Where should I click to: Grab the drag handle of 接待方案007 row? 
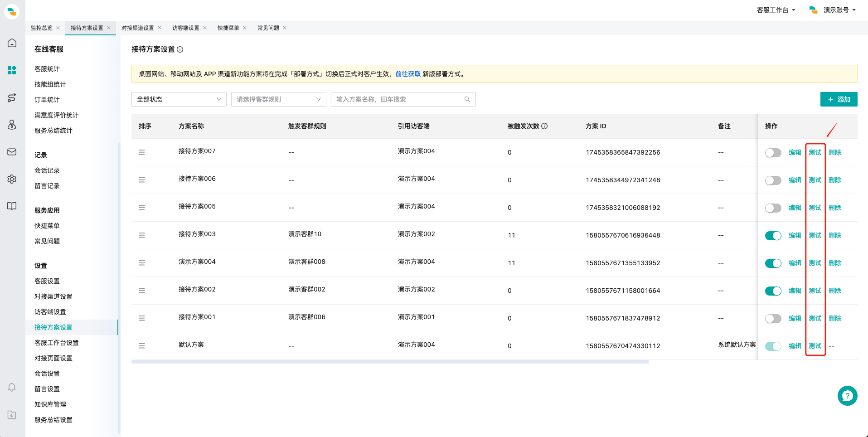click(x=142, y=152)
